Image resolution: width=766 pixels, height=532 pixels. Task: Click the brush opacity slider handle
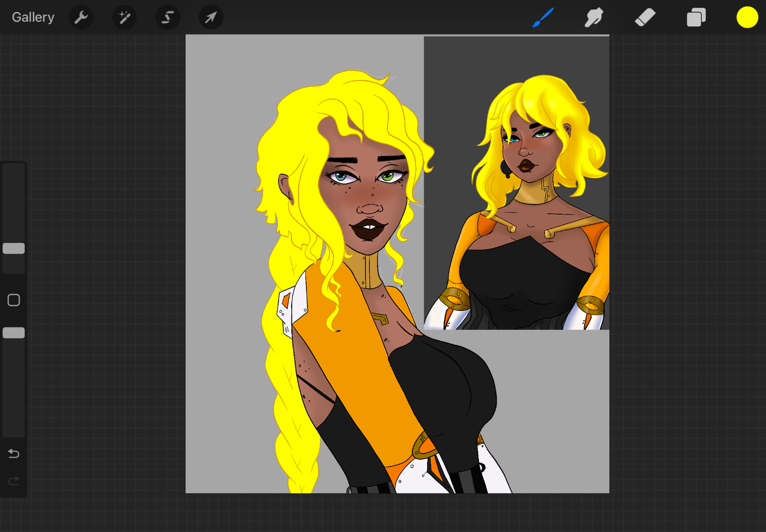[14, 333]
